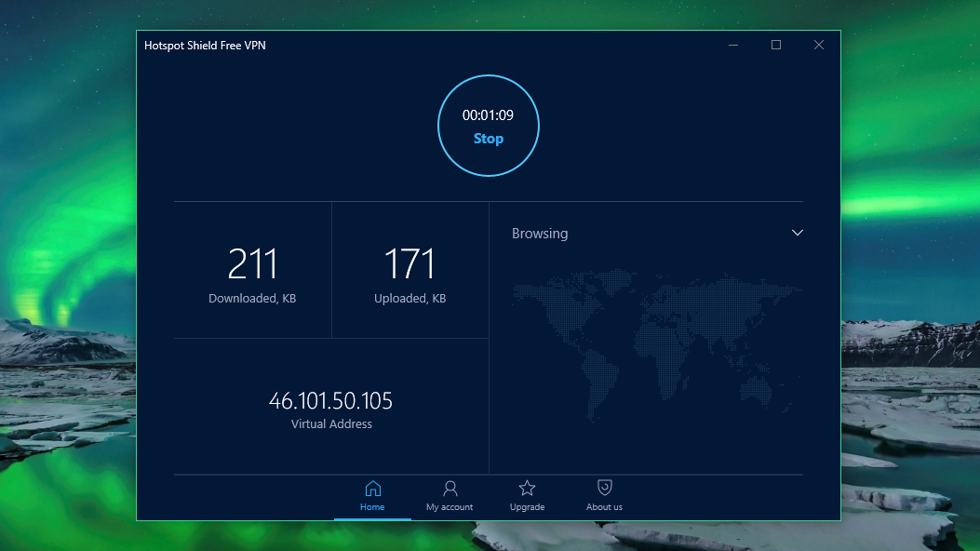The height and width of the screenshot is (551, 980).
Task: Click the dotted world map
Action: (655, 345)
